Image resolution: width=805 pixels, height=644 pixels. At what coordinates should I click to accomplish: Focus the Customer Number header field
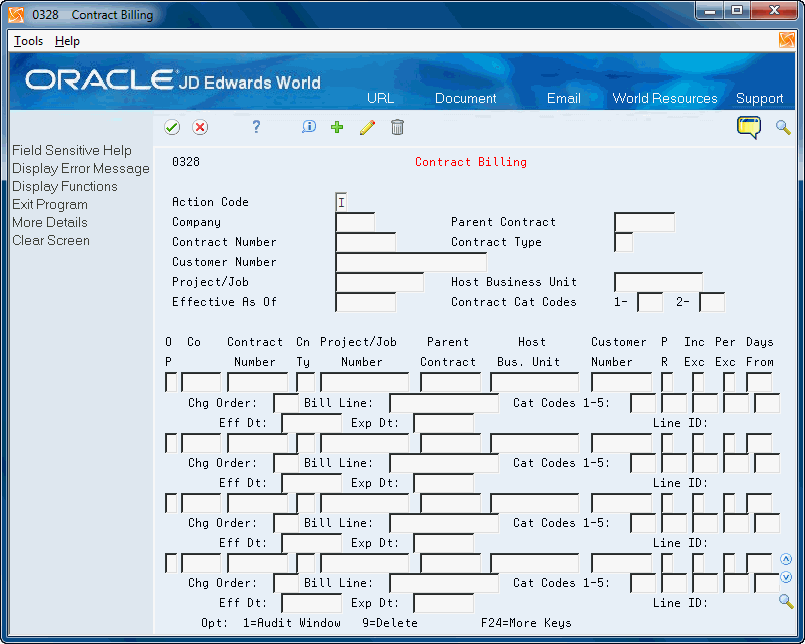[x=411, y=262]
